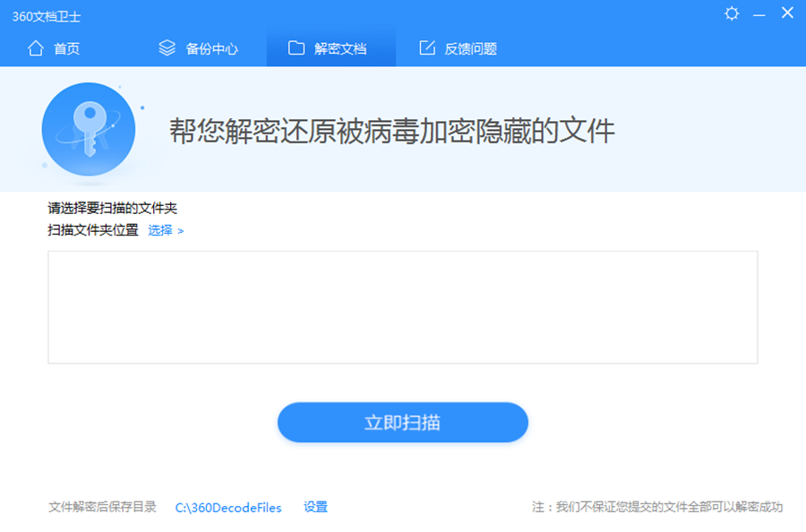The width and height of the screenshot is (806, 532).
Task: Open the C:\360DecodeFiles path link
Action: [228, 507]
